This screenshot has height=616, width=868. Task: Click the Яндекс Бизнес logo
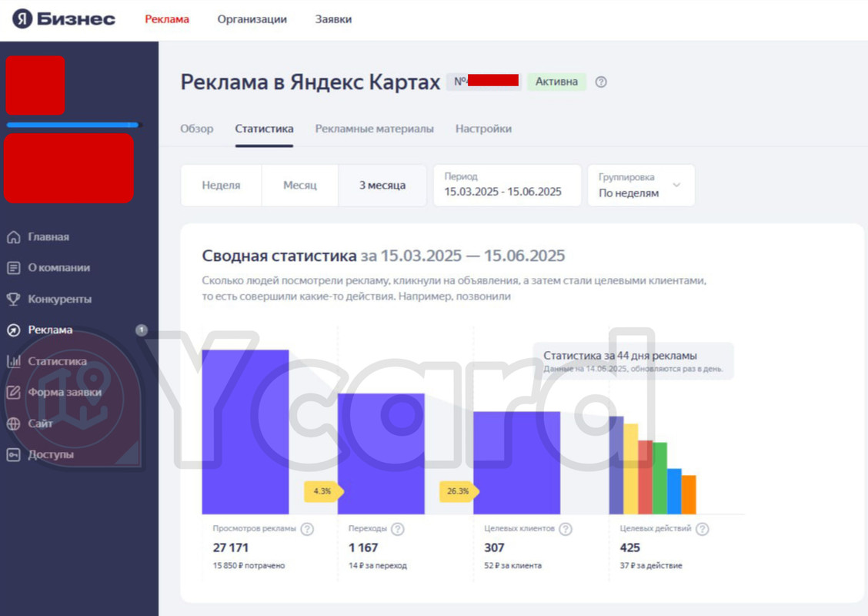point(64,18)
